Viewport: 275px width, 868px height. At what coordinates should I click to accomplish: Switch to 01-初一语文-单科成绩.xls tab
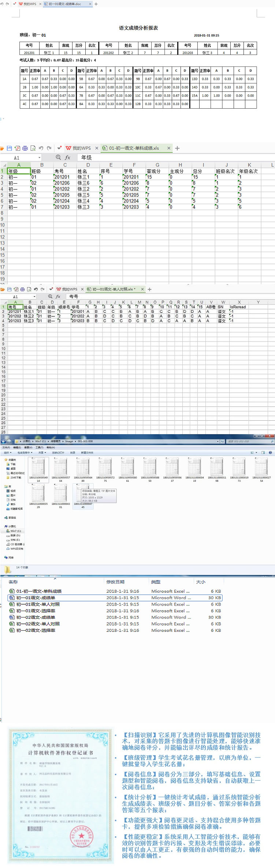coord(134,148)
